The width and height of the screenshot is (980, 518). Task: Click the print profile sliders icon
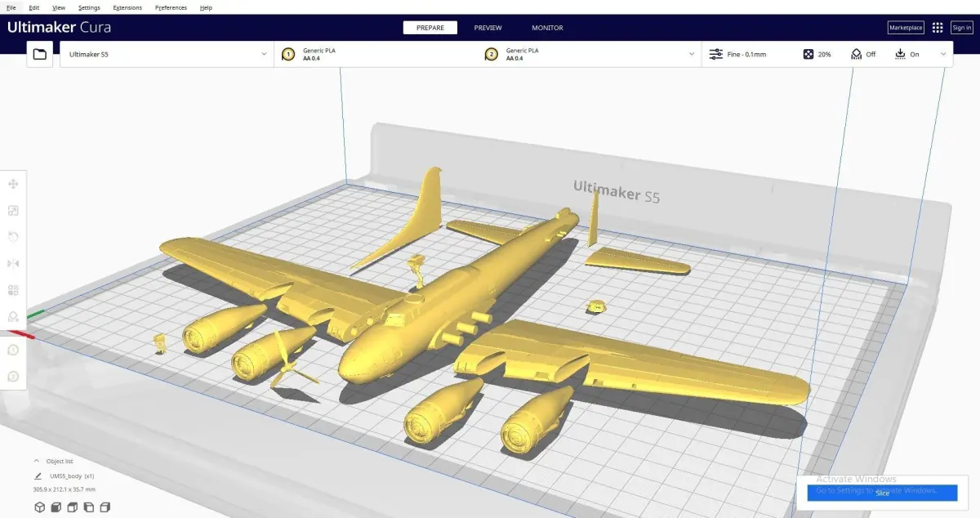[x=715, y=54]
